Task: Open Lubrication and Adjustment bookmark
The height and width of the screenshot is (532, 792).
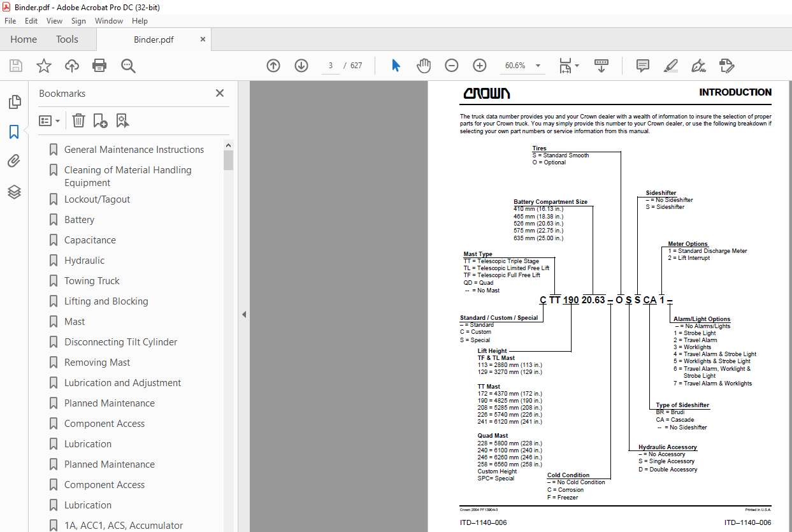Action: coord(122,383)
